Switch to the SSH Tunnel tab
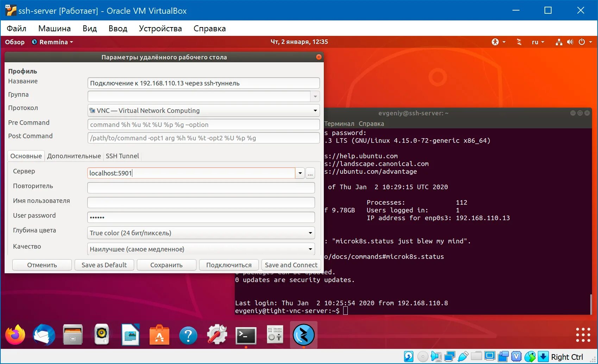Screen dimensions: 598x364 122,156
